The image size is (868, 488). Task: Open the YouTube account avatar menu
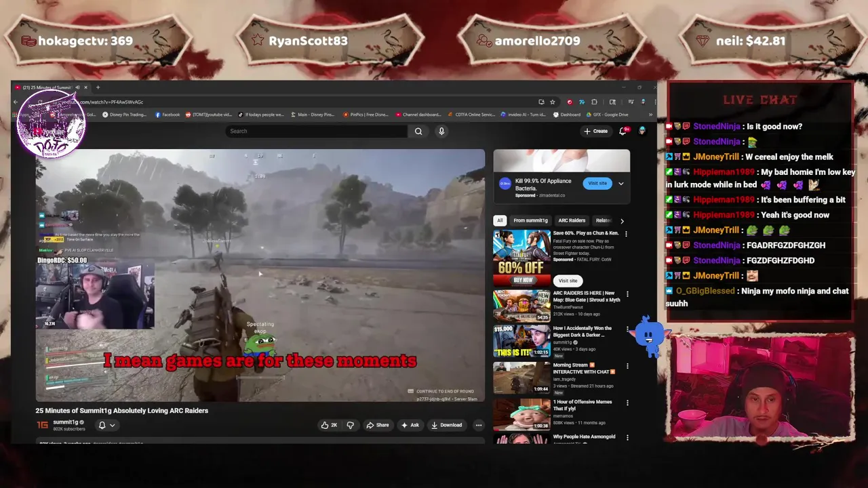tap(642, 131)
